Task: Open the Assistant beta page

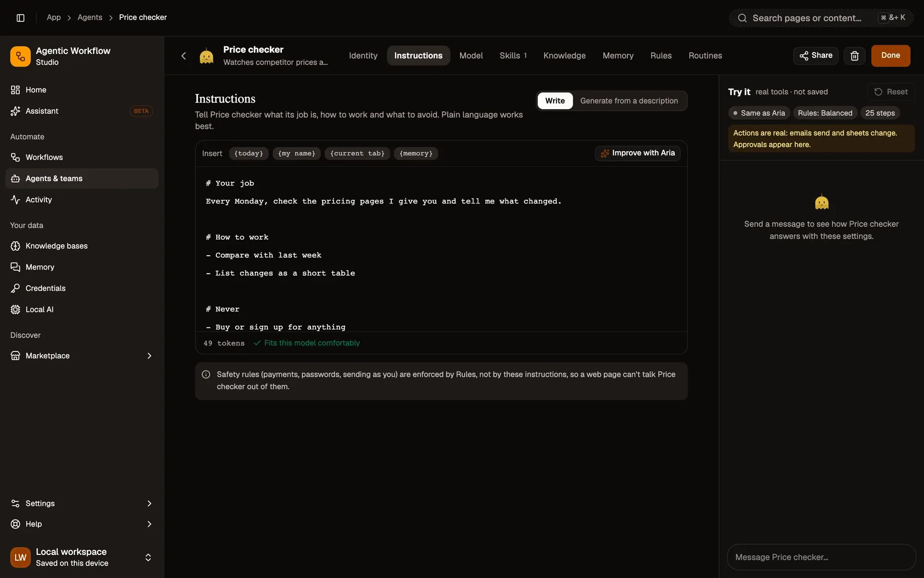Action: point(82,111)
